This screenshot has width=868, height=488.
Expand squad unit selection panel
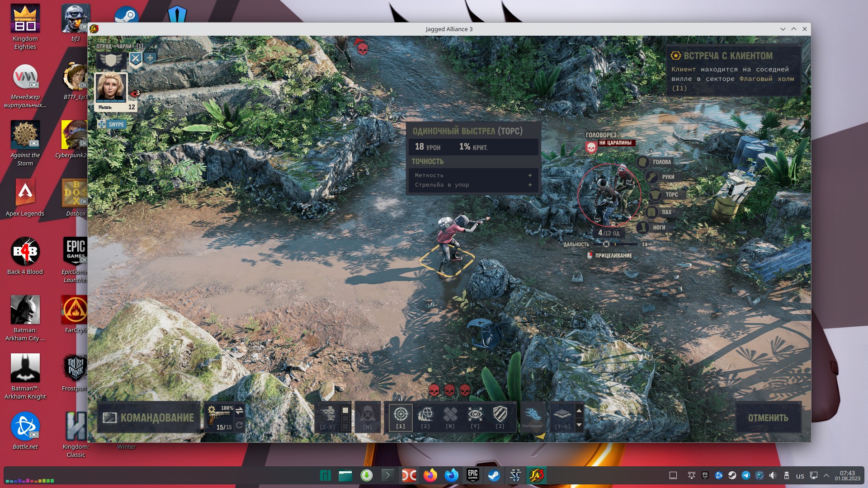point(150,57)
